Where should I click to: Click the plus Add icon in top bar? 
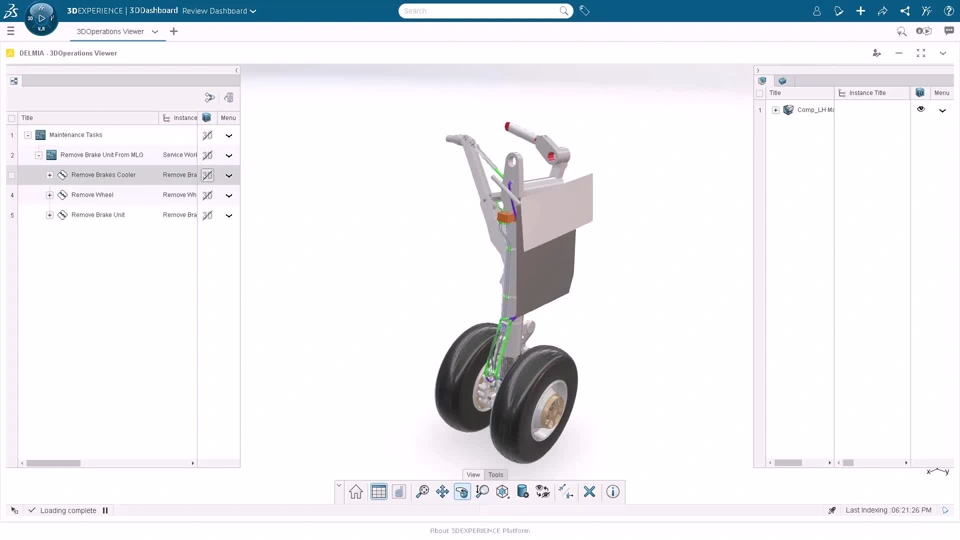click(x=861, y=11)
